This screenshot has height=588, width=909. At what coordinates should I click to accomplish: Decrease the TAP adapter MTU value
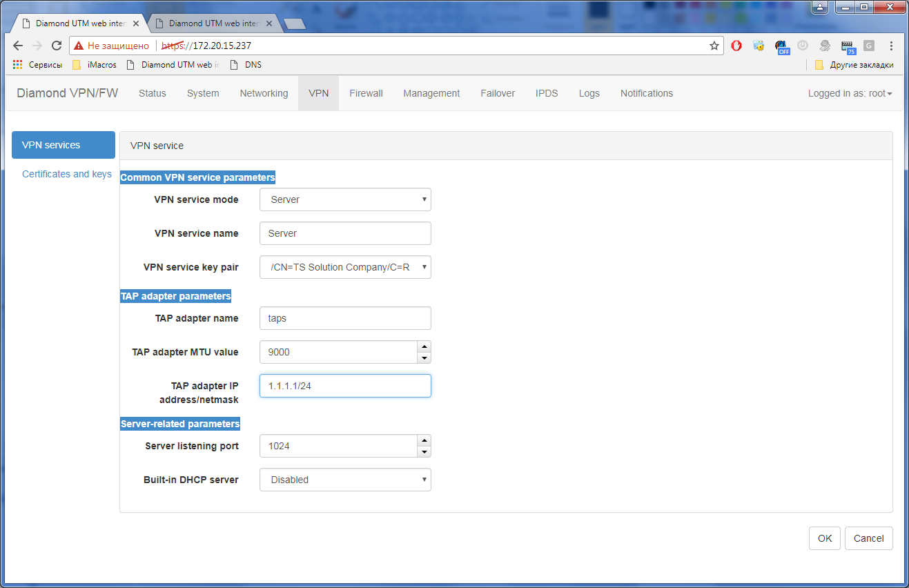click(x=424, y=357)
